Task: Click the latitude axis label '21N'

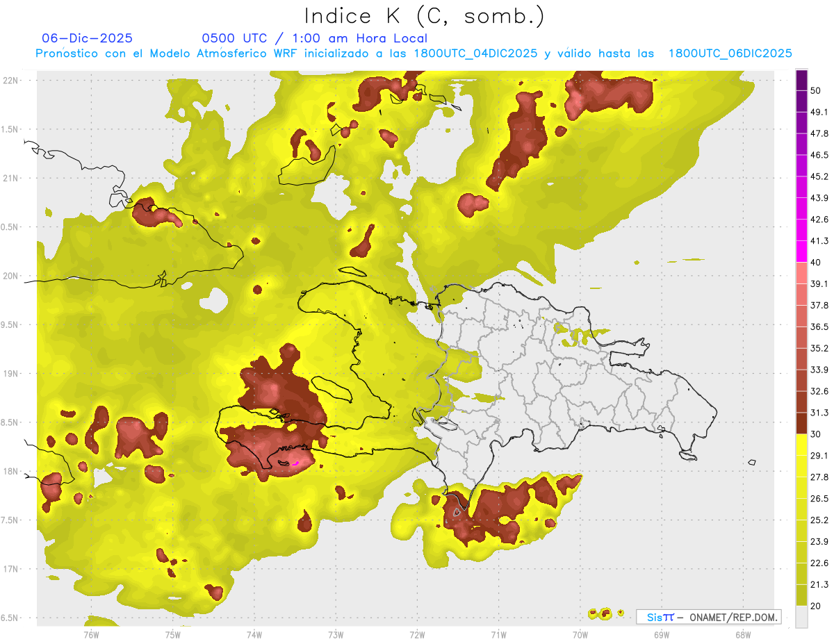Action: 10,178
